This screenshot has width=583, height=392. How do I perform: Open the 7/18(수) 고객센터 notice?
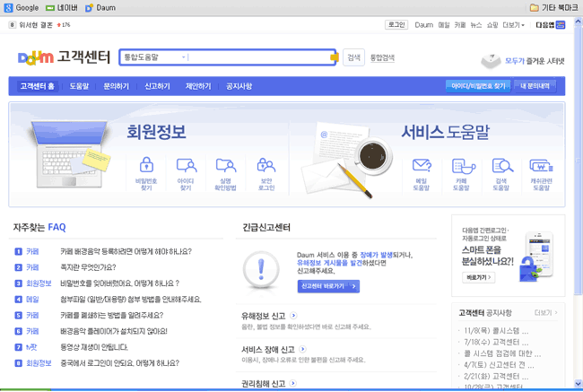point(496,342)
